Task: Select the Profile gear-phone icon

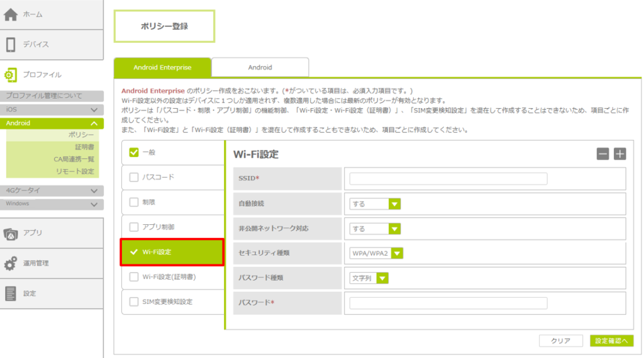Action: [x=11, y=75]
